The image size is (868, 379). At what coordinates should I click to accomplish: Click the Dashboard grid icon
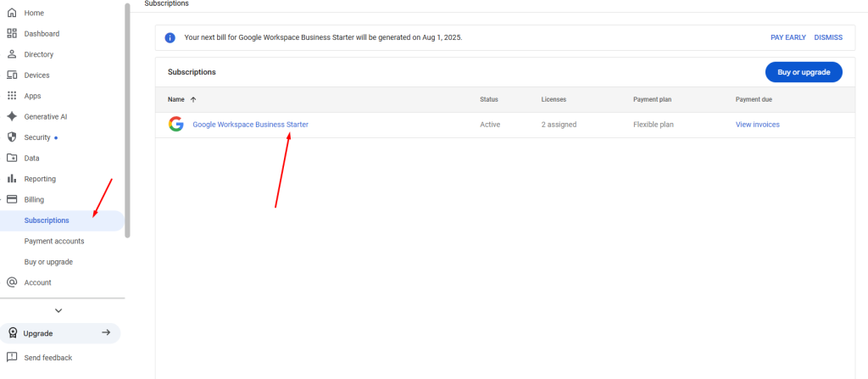pyautogui.click(x=12, y=34)
